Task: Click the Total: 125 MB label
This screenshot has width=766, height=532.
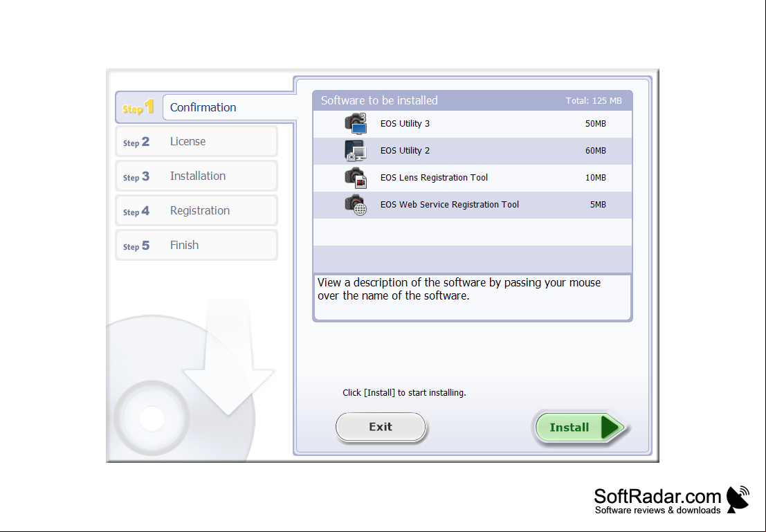Action: 594,100
